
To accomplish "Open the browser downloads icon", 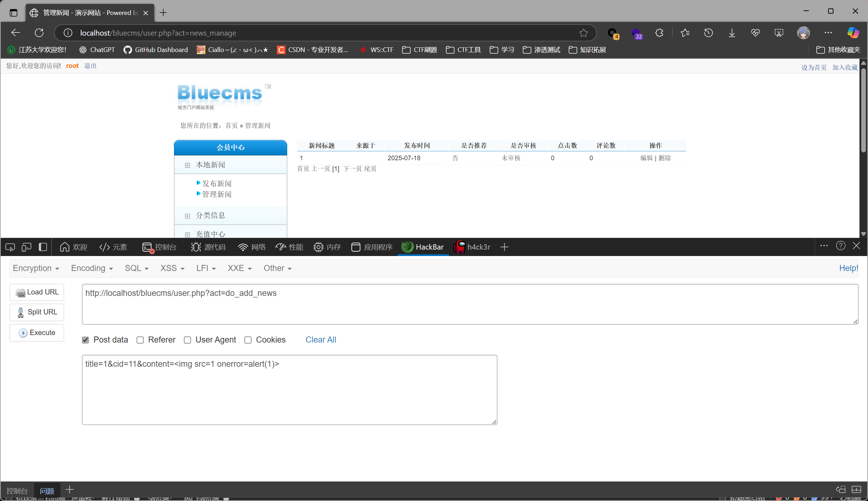I will (732, 33).
